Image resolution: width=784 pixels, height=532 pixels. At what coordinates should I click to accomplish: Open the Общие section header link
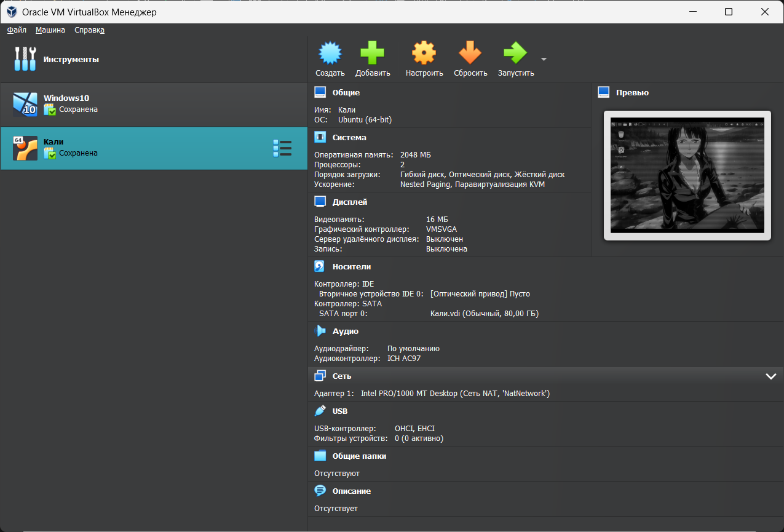[x=346, y=92]
